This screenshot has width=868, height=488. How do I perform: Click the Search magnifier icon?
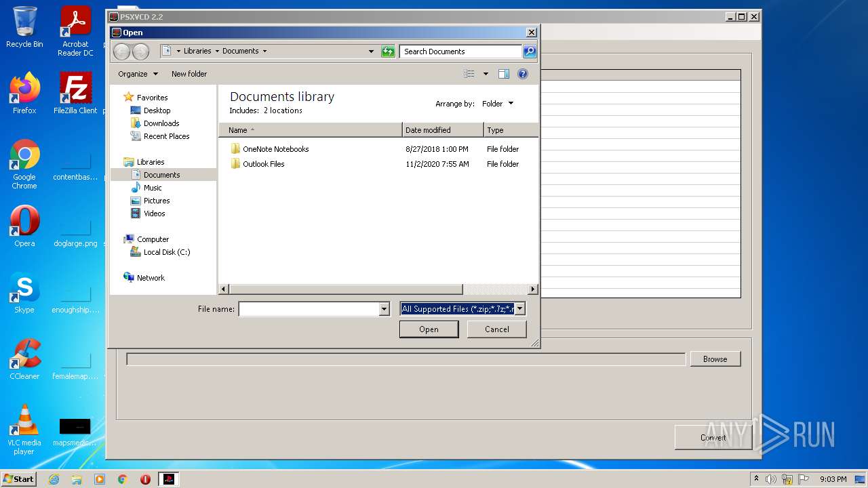tap(530, 52)
